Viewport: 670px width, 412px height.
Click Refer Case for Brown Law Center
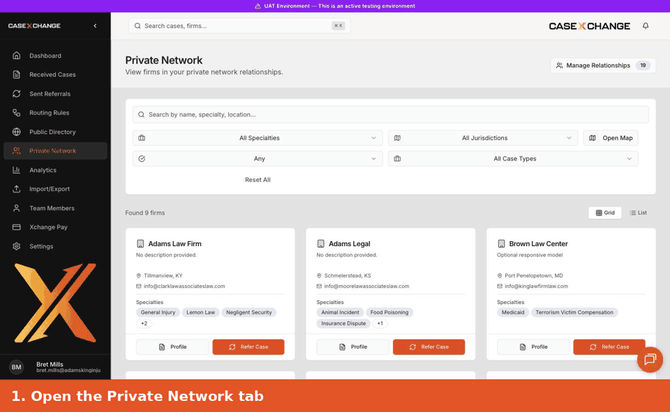point(609,347)
